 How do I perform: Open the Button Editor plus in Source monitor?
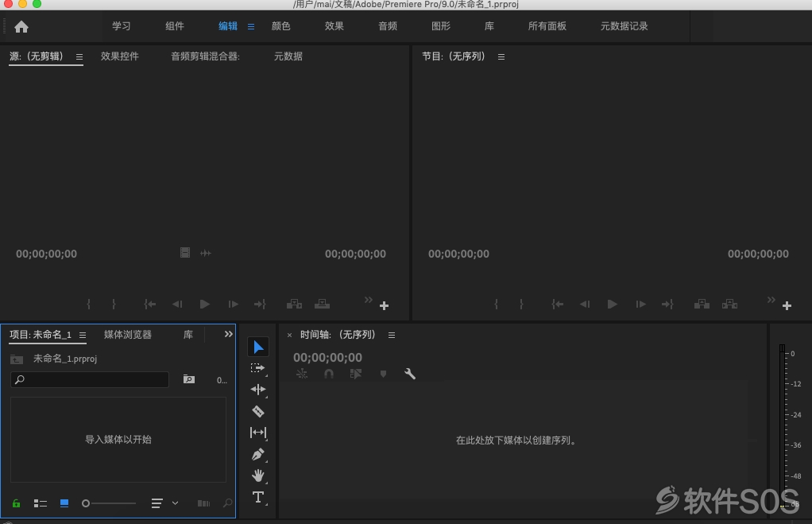(385, 306)
